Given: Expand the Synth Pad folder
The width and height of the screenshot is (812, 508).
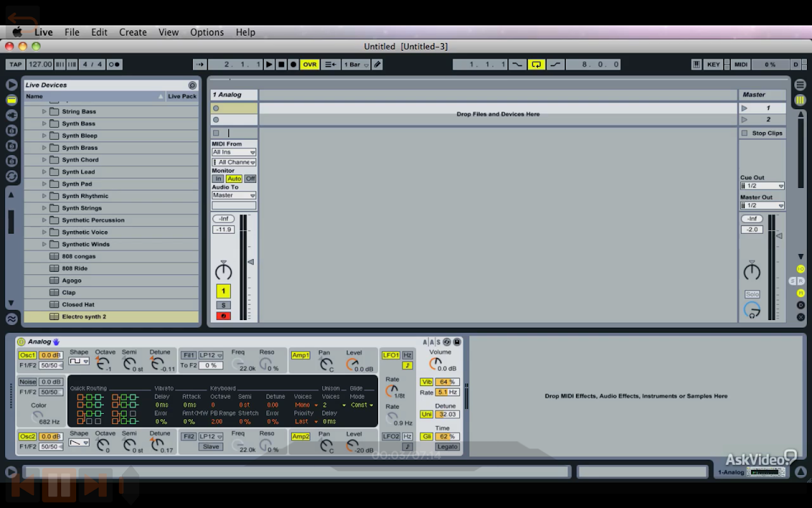Looking at the screenshot, I should point(44,184).
